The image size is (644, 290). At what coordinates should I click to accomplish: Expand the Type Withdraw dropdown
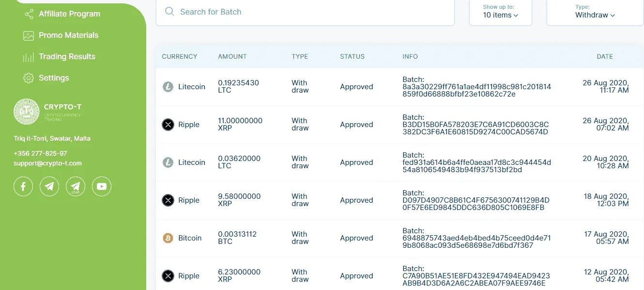(595, 12)
